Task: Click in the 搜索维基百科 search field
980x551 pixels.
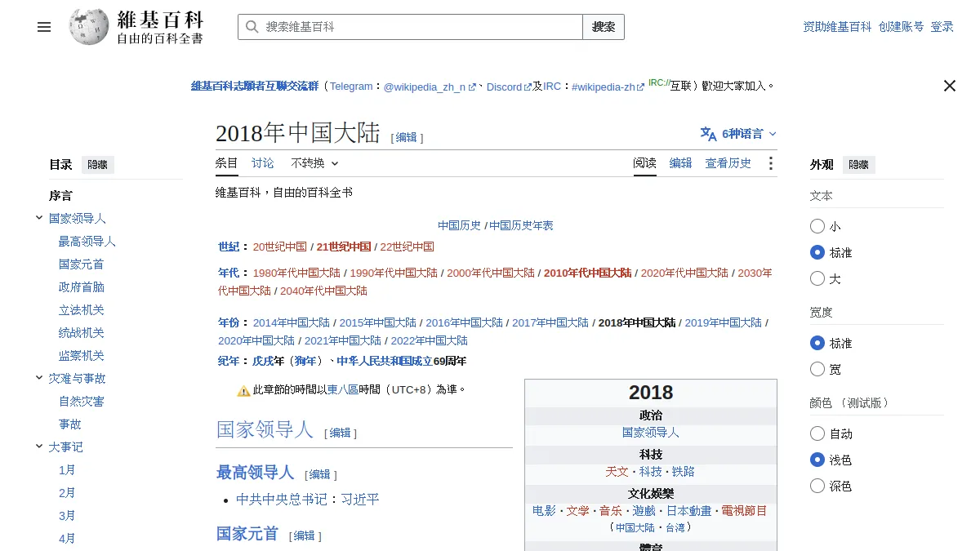Action: [x=411, y=27]
